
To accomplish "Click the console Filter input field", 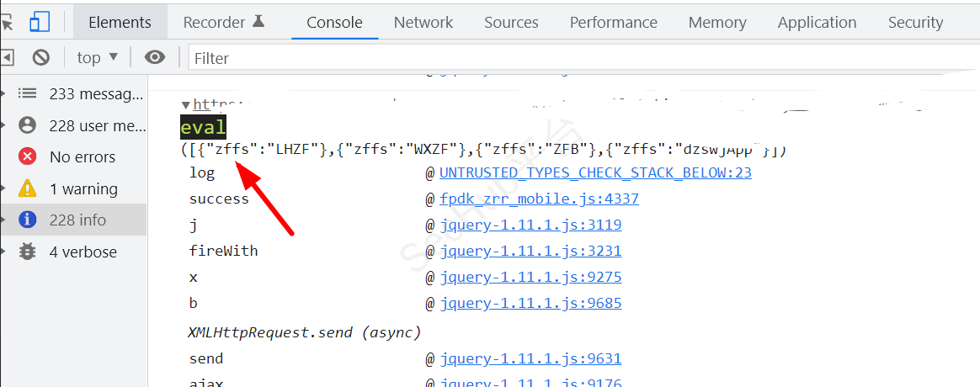I will click(x=581, y=57).
